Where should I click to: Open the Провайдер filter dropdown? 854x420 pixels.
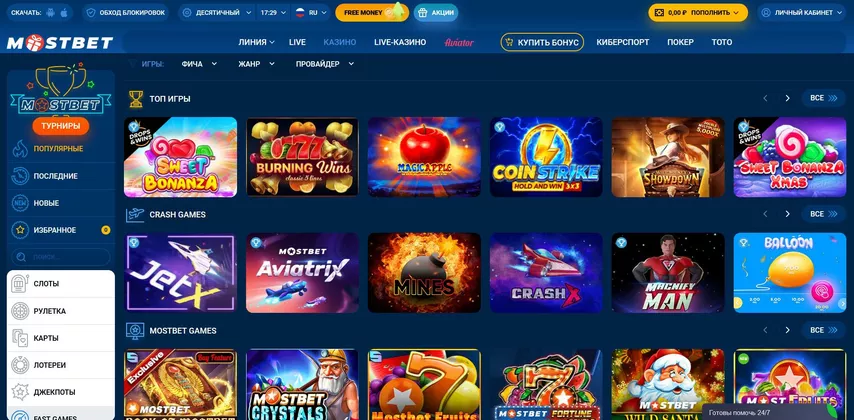click(325, 64)
